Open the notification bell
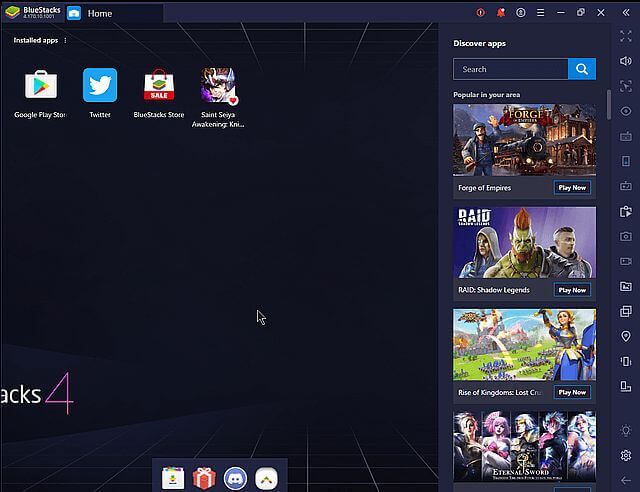 tap(500, 13)
